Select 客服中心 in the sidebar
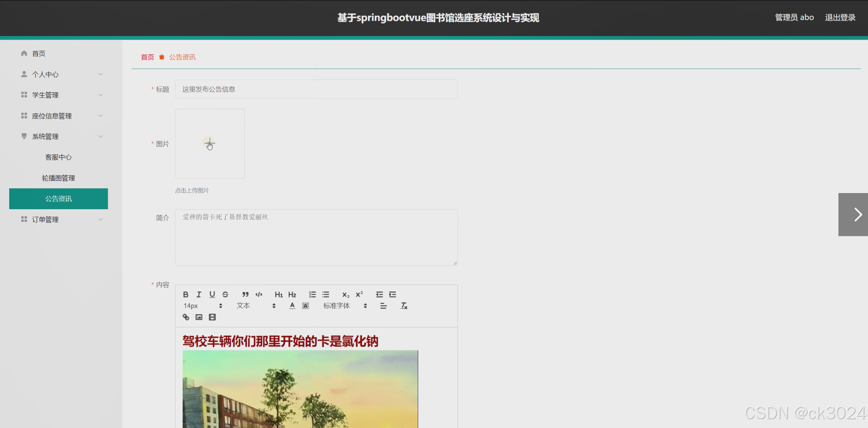Screen dimensions: 868x428 click(x=58, y=157)
